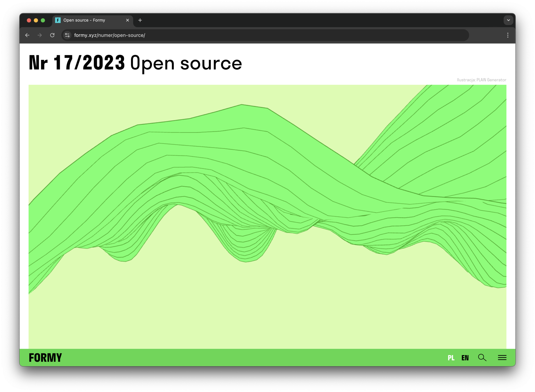Screen dimensions: 535x392
Task: Click the browser back arrow
Action: [x=27, y=35]
